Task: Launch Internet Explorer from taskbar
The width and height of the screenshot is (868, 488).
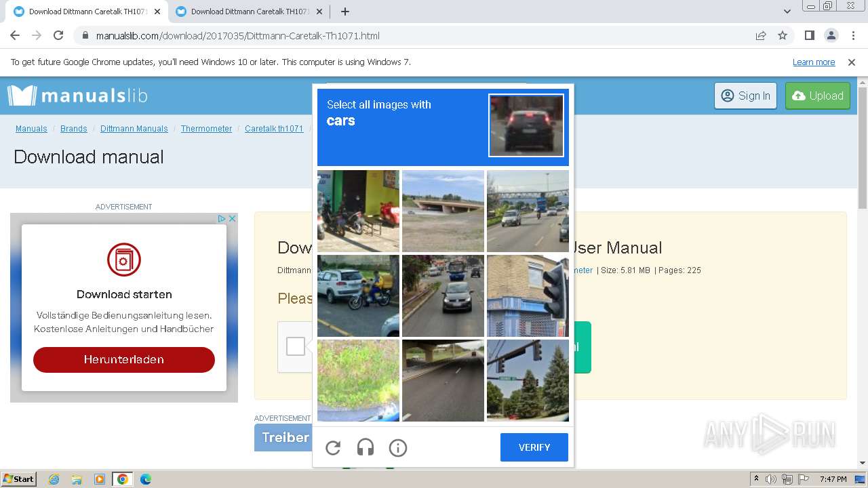Action: click(x=54, y=479)
